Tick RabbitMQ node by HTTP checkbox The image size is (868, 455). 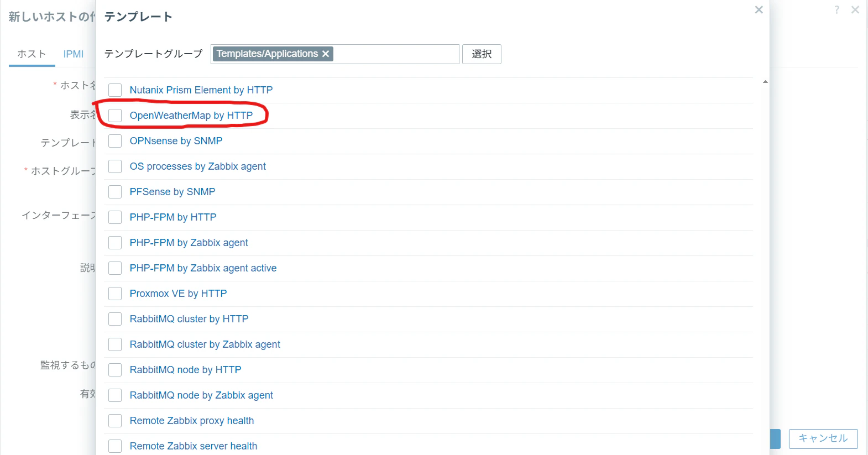click(x=115, y=370)
